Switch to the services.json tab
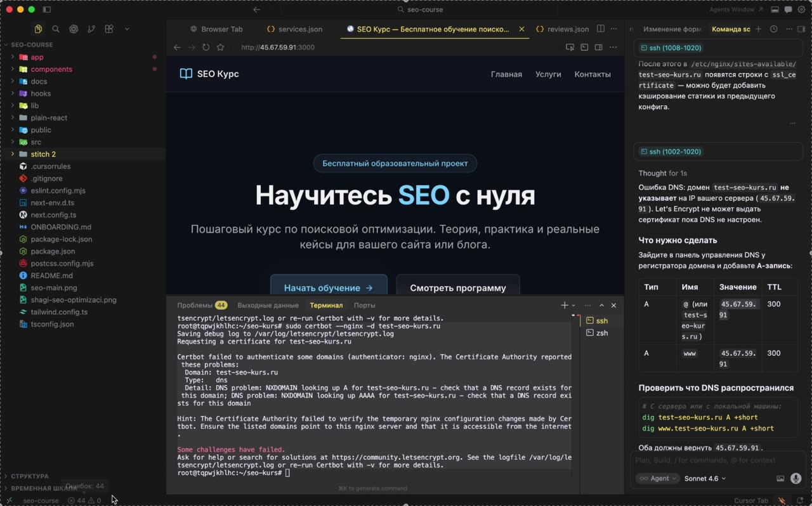812x506 pixels. click(295, 29)
